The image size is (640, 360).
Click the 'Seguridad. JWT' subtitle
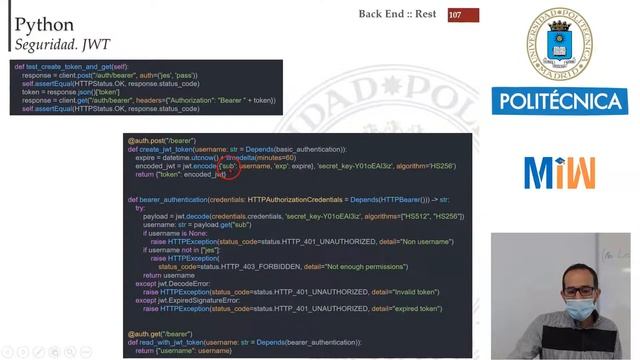click(x=62, y=44)
